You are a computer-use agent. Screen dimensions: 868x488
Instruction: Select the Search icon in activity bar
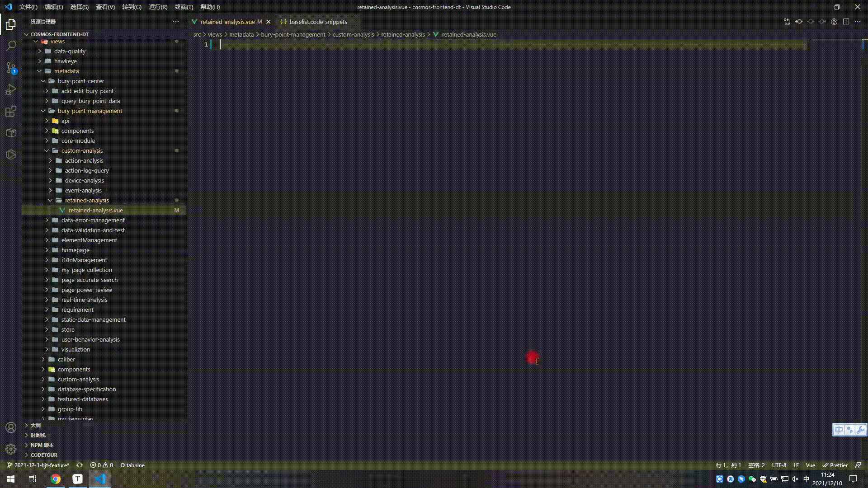pyautogui.click(x=11, y=46)
